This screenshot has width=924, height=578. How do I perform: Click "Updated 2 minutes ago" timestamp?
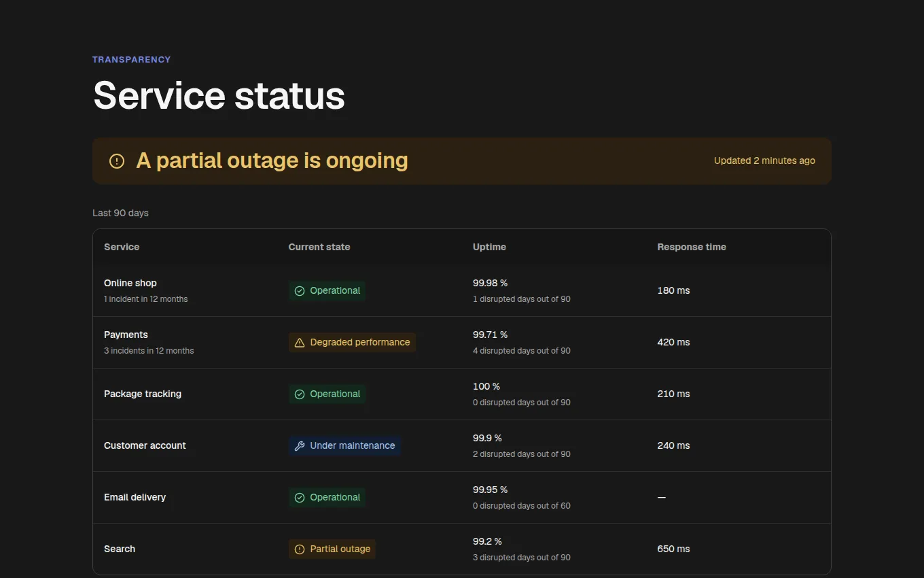click(x=764, y=161)
